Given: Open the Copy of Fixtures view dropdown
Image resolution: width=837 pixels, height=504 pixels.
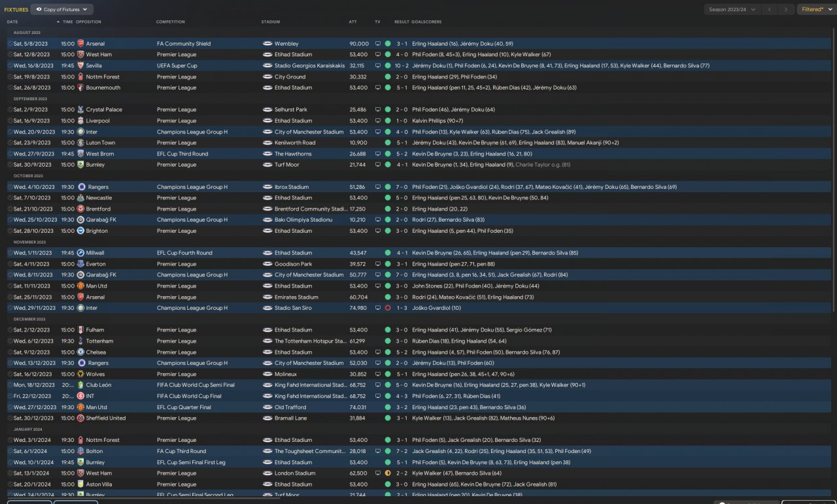Looking at the screenshot, I should [x=62, y=9].
